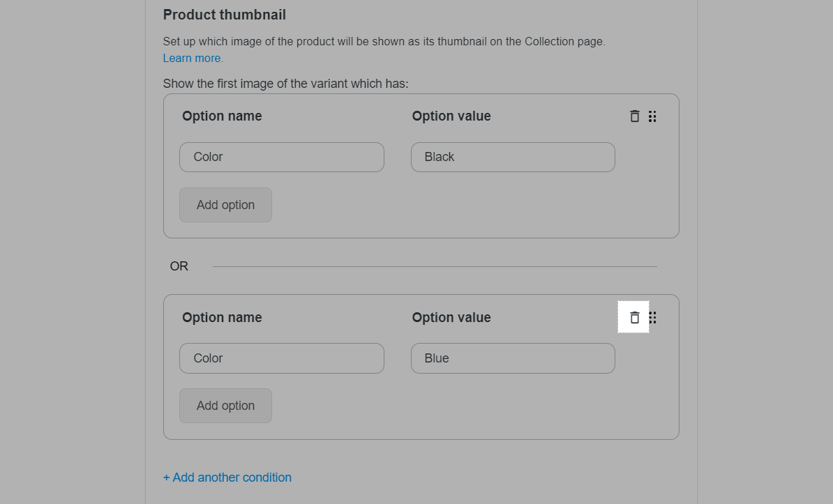Delete the Blue color condition
Viewport: 833px width, 504px height.
(634, 318)
